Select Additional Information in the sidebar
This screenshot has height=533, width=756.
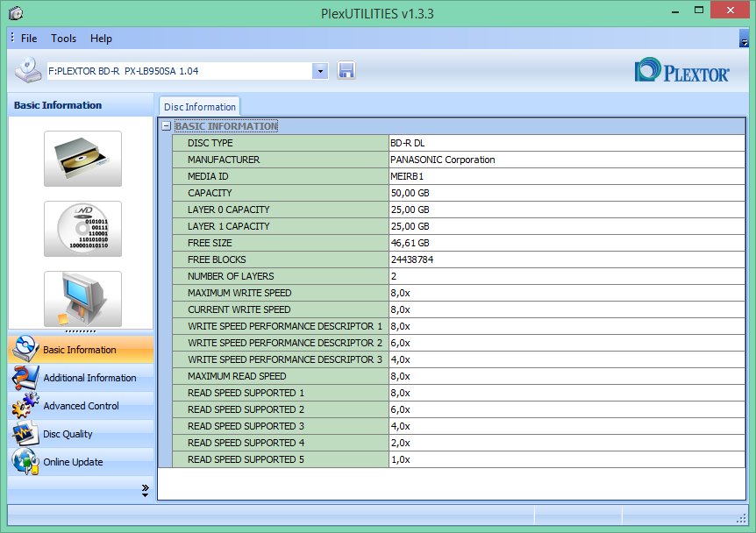tap(89, 378)
